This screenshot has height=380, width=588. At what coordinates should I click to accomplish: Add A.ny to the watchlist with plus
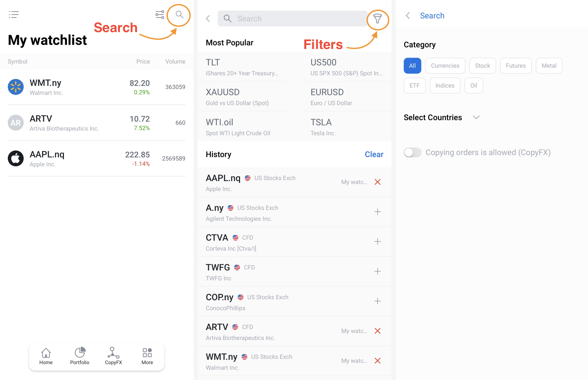(377, 212)
